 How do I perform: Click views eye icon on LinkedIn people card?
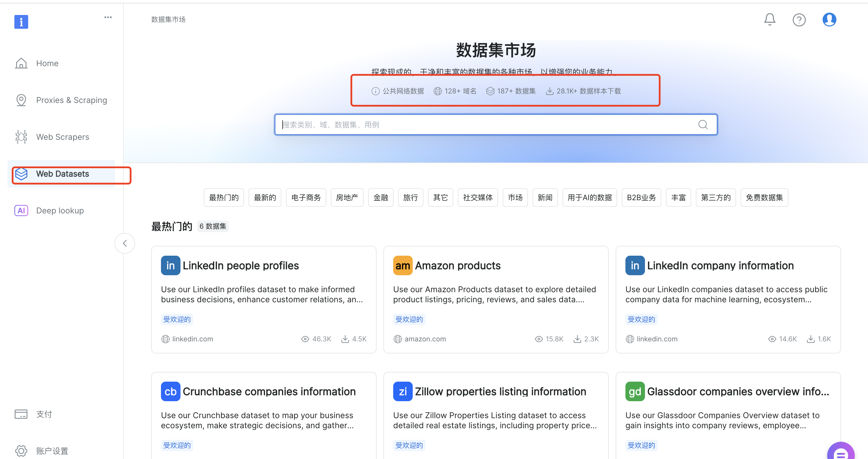coord(305,339)
